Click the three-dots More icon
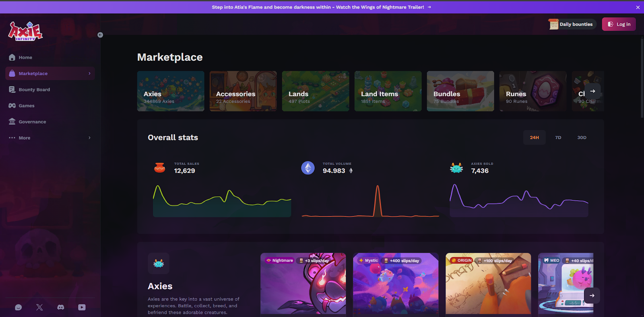Screen dimensions: 644x317 click(x=12, y=138)
